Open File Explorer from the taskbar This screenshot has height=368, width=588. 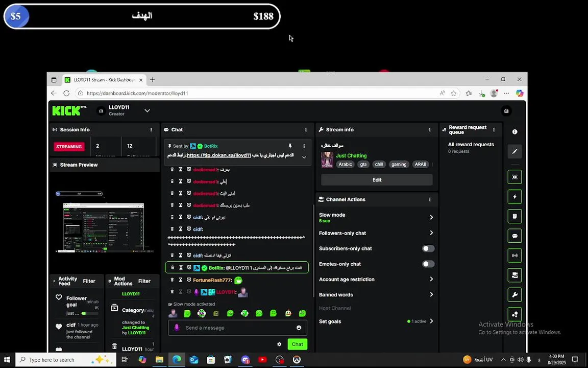pos(159,360)
